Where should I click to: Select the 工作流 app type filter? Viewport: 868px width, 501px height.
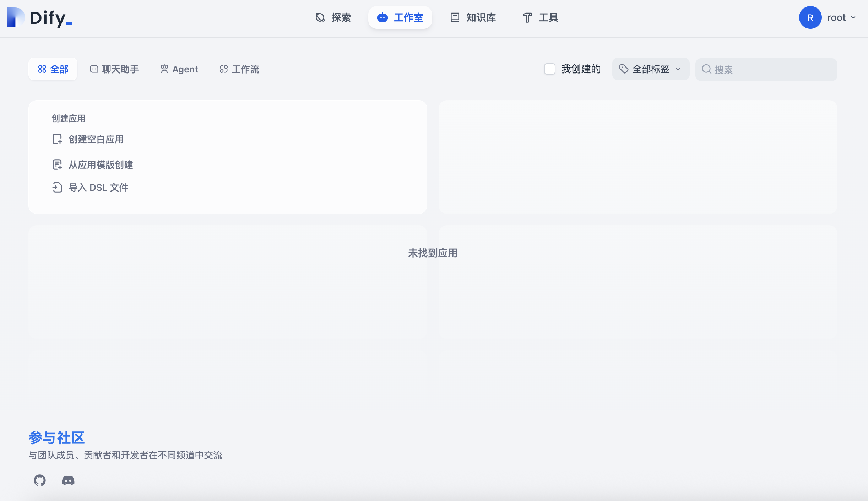pyautogui.click(x=239, y=69)
